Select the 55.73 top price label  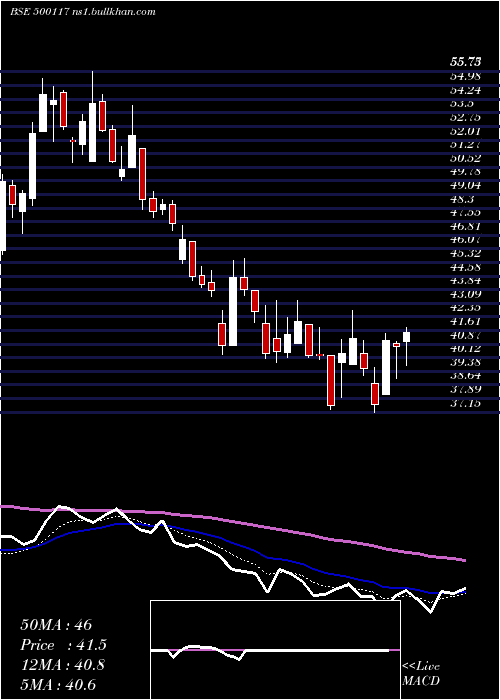(465, 62)
